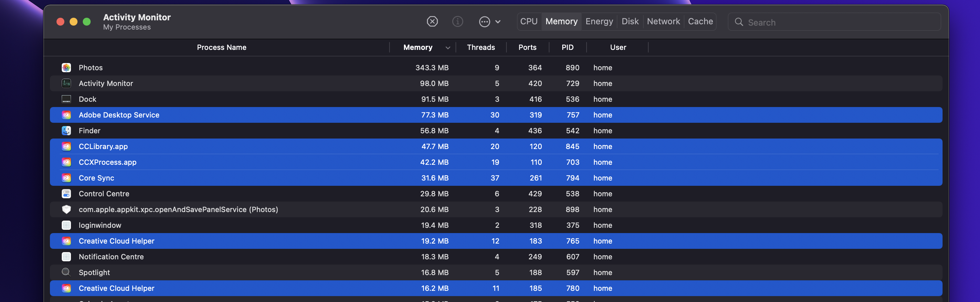The image size is (980, 302).
Task: Click the 98.0 MB memory value
Action: [434, 83]
